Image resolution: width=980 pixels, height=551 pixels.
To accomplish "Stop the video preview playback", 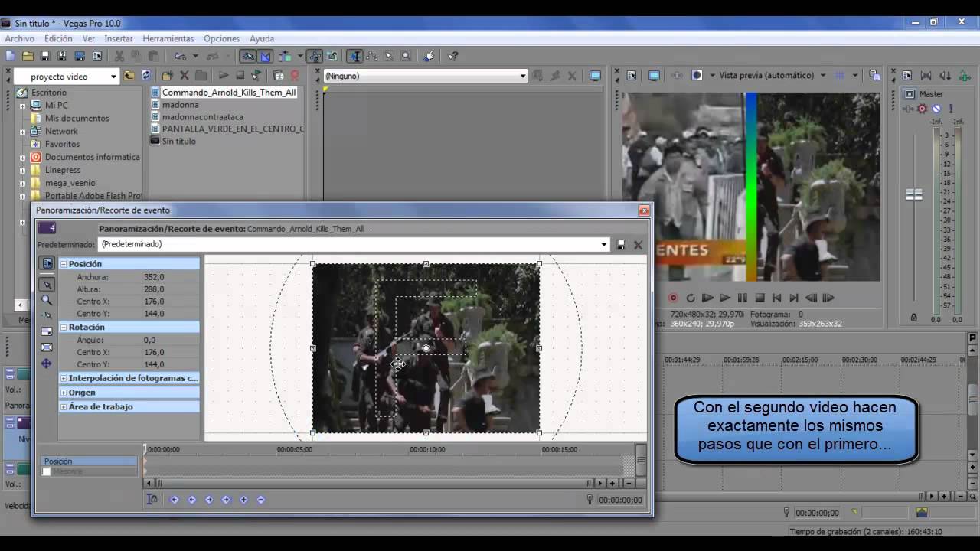I will [x=759, y=298].
